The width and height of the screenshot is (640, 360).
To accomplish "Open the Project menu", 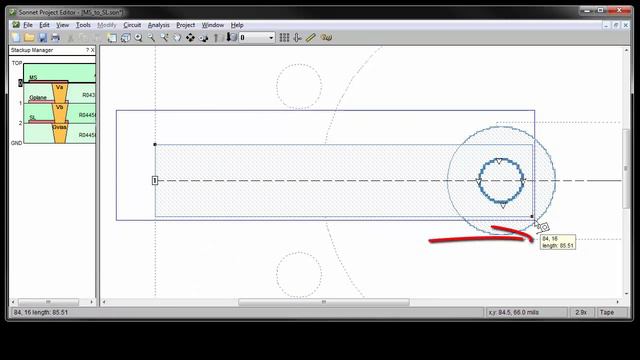I will (185, 25).
